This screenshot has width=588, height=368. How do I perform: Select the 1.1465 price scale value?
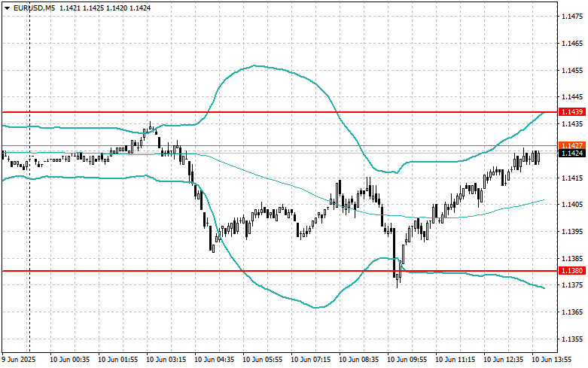tap(572, 44)
